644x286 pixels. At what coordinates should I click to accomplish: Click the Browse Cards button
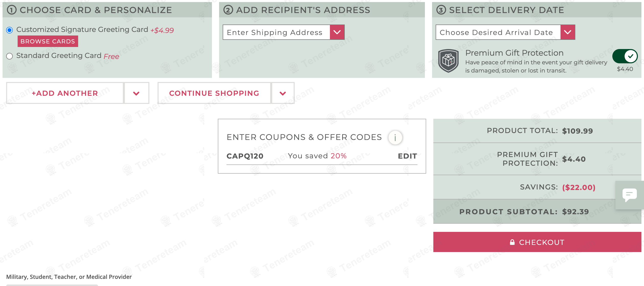tap(48, 41)
